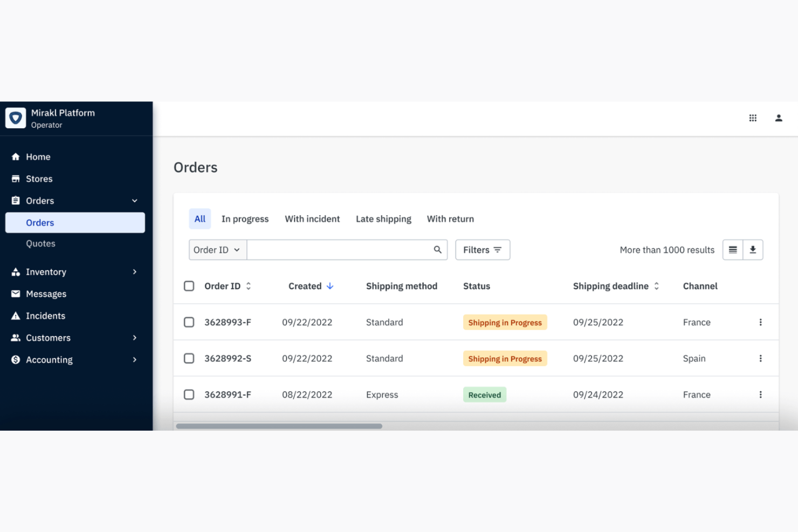Screen dimensions: 798x532
Task: Click the export download icon near results count
Action: click(x=753, y=250)
